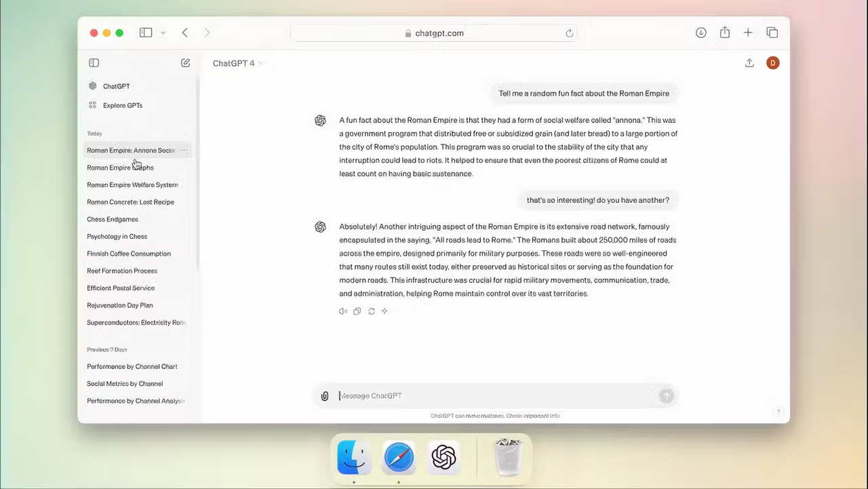Regenerate the response with the refresh icon

371,311
